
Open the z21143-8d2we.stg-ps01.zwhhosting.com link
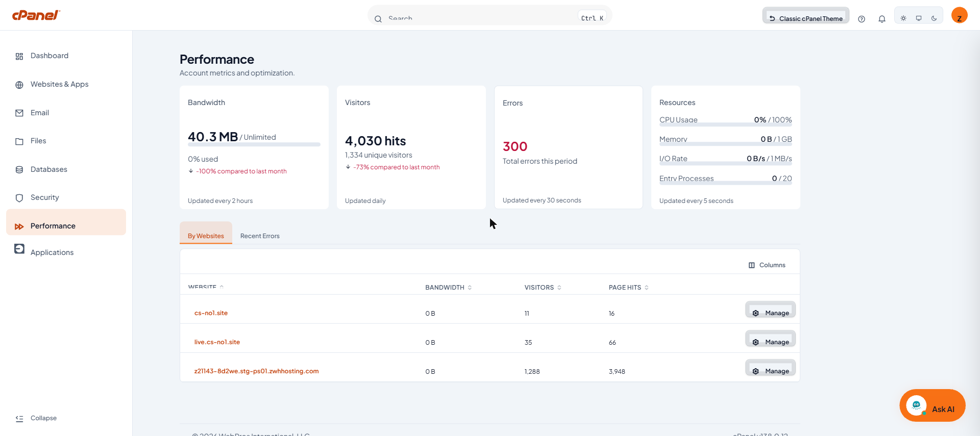256,371
